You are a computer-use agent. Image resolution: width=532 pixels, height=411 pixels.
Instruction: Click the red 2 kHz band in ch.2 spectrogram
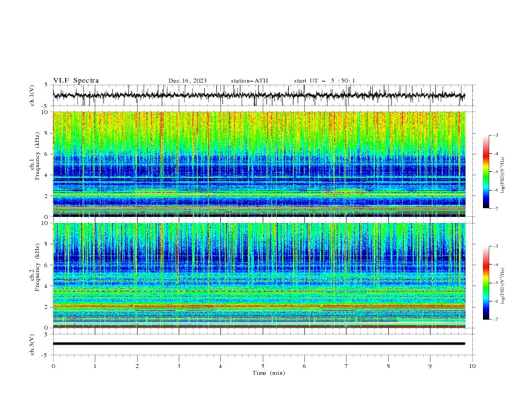point(259,306)
